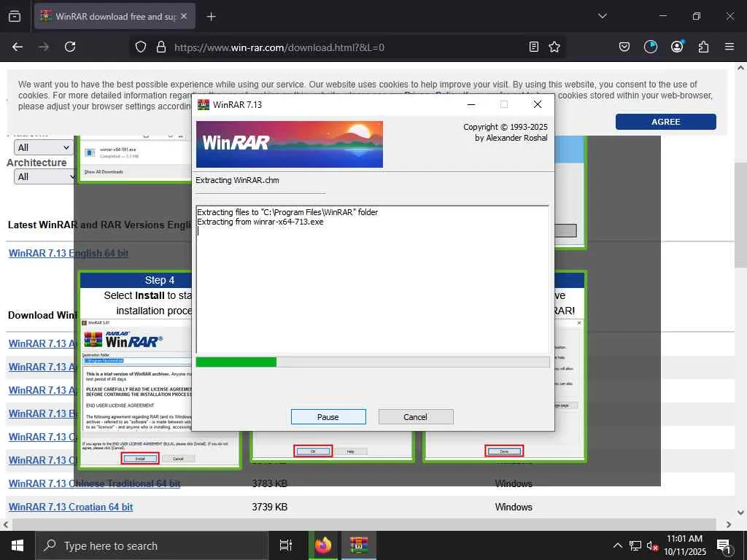747x560 pixels.
Task: Pause the WinRAR extraction
Action: click(x=328, y=416)
